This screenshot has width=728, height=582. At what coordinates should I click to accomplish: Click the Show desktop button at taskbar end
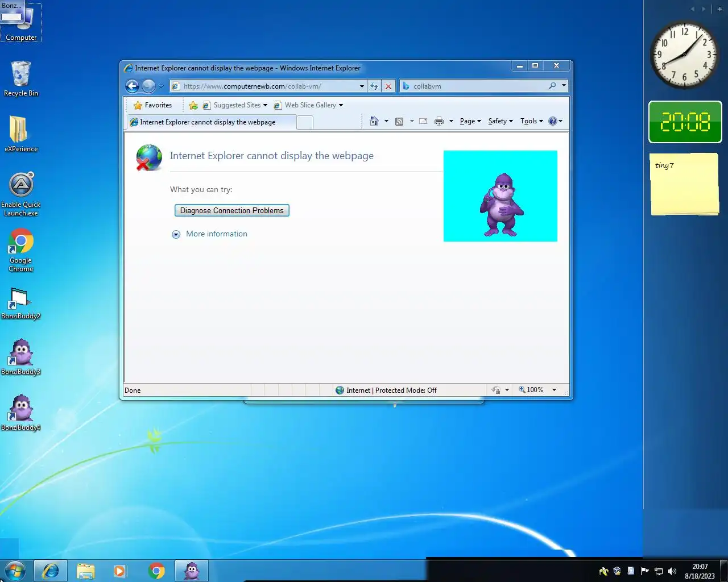pos(724,571)
